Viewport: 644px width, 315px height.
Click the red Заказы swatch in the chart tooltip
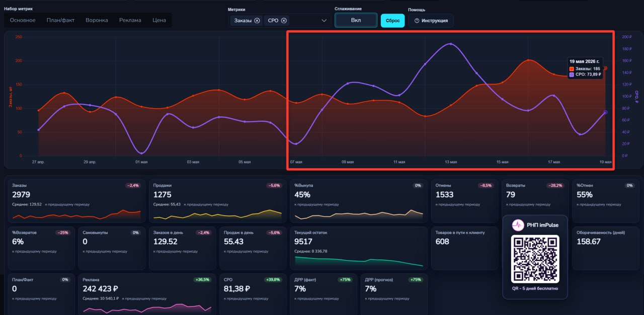point(572,68)
